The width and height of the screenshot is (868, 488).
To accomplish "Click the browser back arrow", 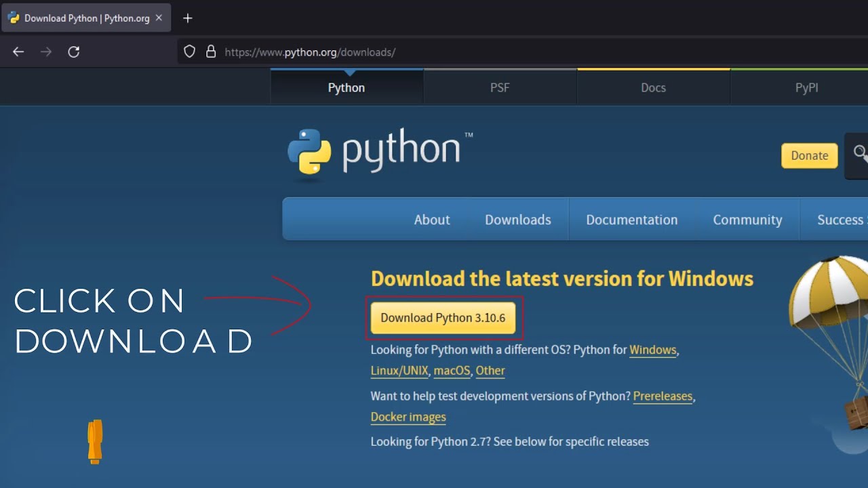I will pos(18,52).
